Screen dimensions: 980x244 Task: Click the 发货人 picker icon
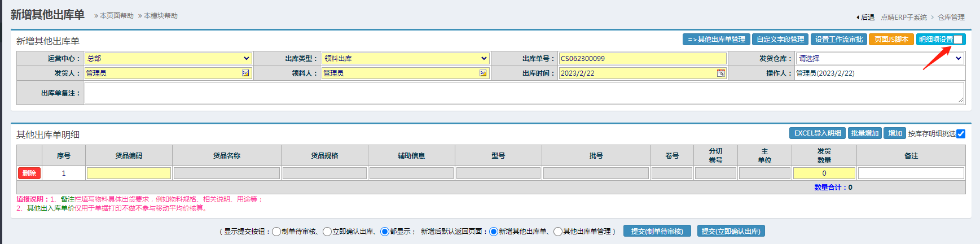tap(245, 73)
